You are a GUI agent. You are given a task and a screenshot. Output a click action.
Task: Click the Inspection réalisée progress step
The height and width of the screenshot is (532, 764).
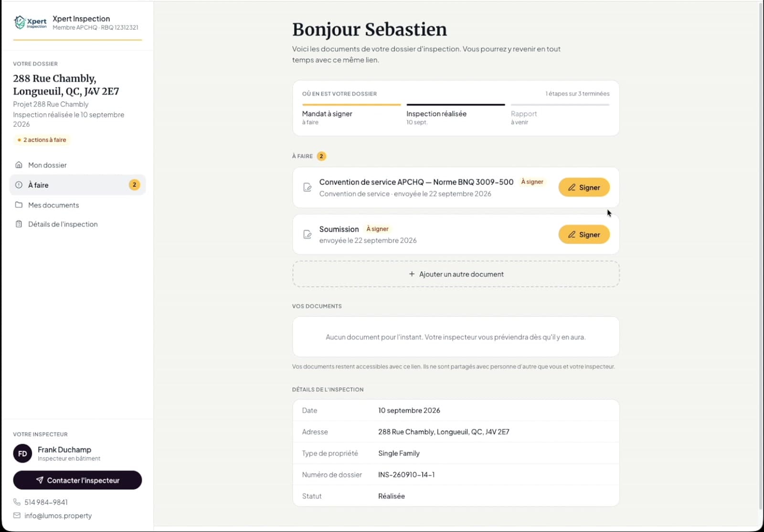click(456, 114)
